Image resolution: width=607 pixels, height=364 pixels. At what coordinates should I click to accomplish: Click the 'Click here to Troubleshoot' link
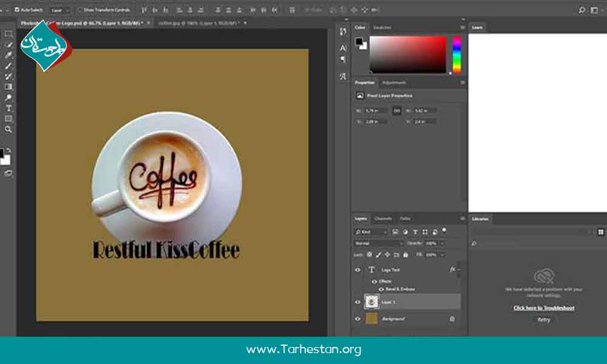(x=544, y=308)
